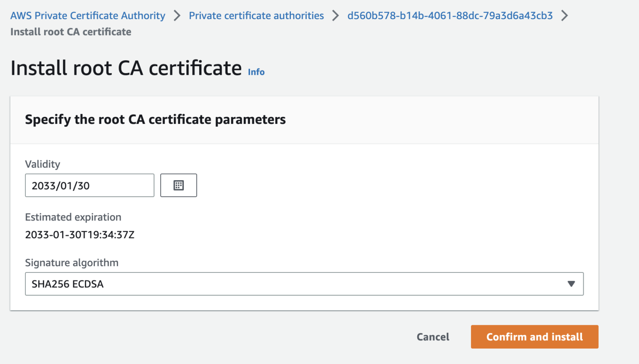Click the calendar grid icon beside Validity
The height and width of the screenshot is (364, 639).
[x=178, y=185]
